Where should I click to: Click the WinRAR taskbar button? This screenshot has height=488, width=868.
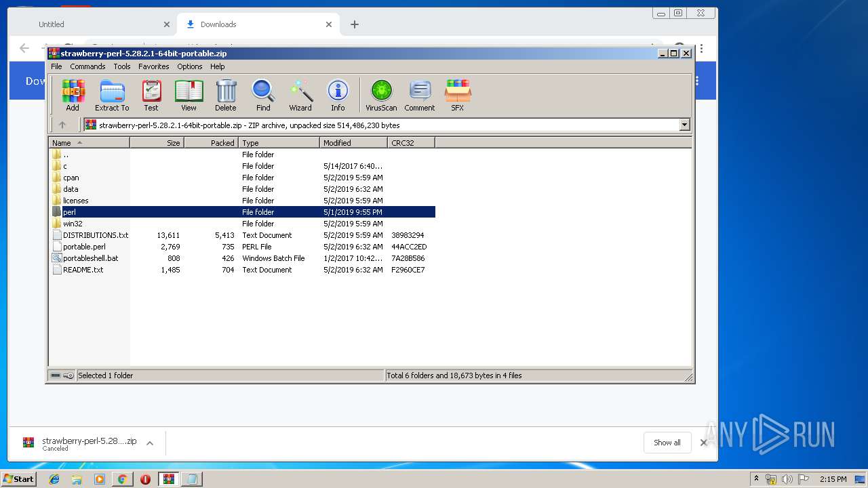pos(168,479)
